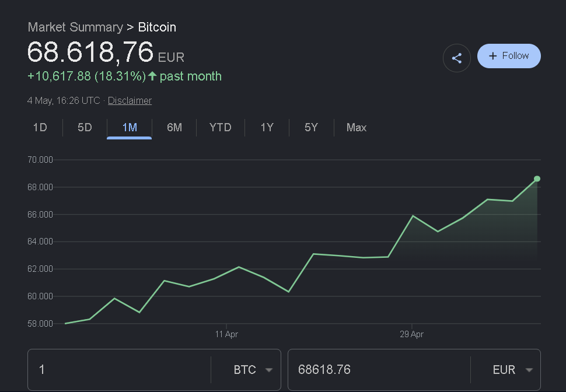The width and height of the screenshot is (566, 392).
Task: Click the 4 May, 16:26 UTC timestamp
Action: 64,101
